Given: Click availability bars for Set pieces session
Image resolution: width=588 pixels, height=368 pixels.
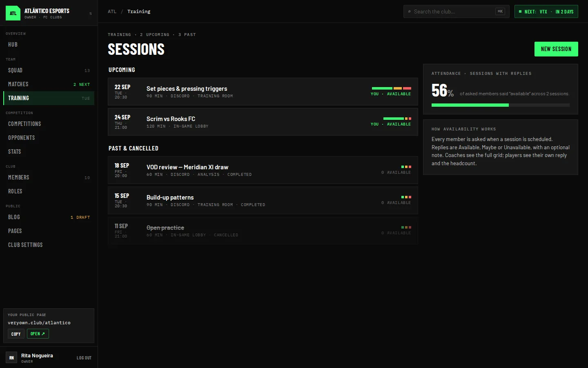Looking at the screenshot, I should (x=391, y=88).
